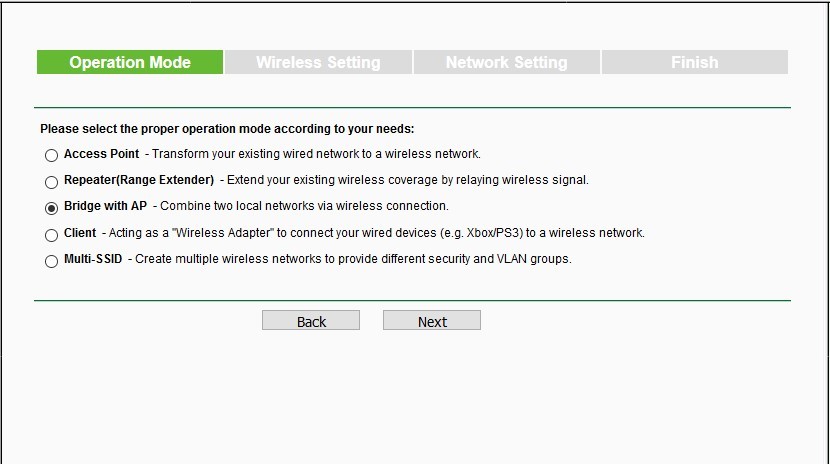Switch to the Wireless Setting tab

coord(318,62)
